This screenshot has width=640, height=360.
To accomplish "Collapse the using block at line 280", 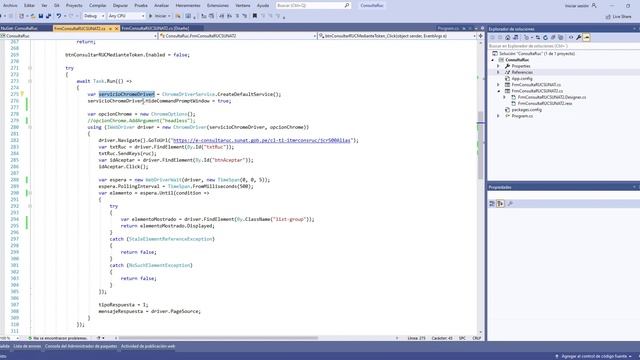I will pyautogui.click(x=30, y=127).
